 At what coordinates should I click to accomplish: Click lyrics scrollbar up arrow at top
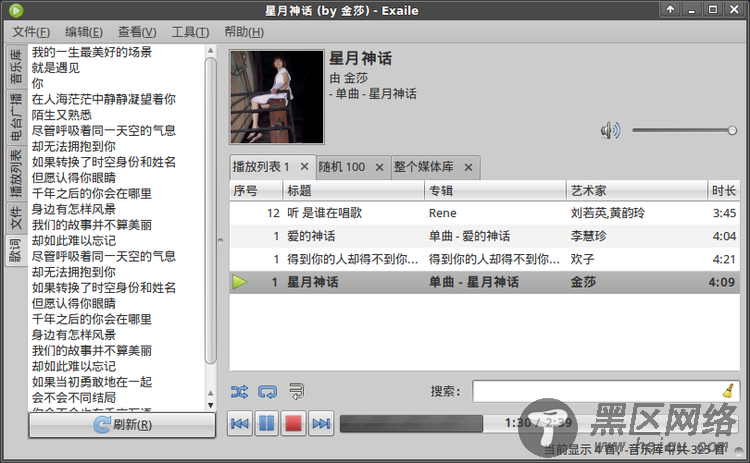tap(210, 50)
